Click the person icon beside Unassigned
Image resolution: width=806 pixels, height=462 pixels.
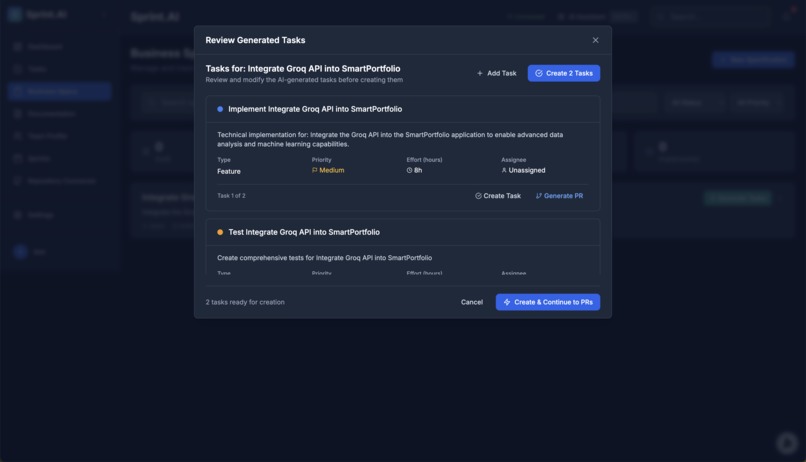tap(504, 170)
